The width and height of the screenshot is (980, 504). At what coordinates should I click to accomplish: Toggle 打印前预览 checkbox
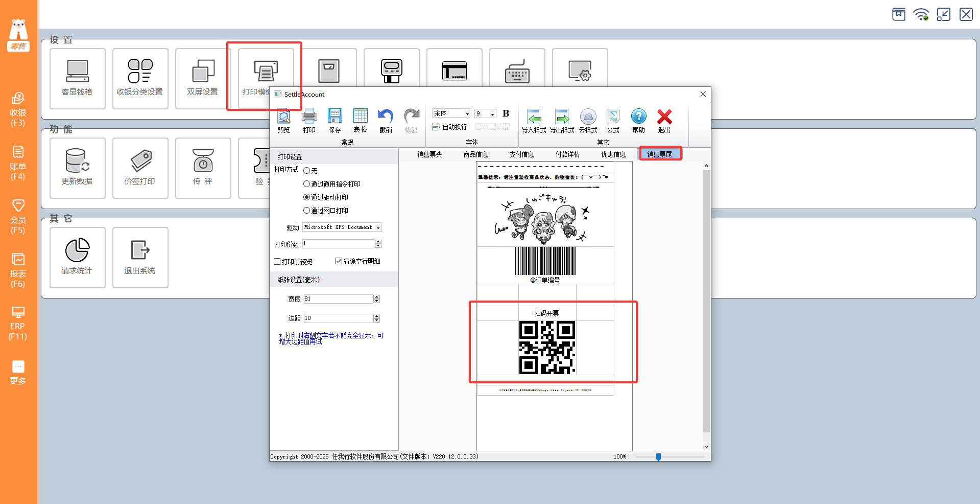pos(277,262)
